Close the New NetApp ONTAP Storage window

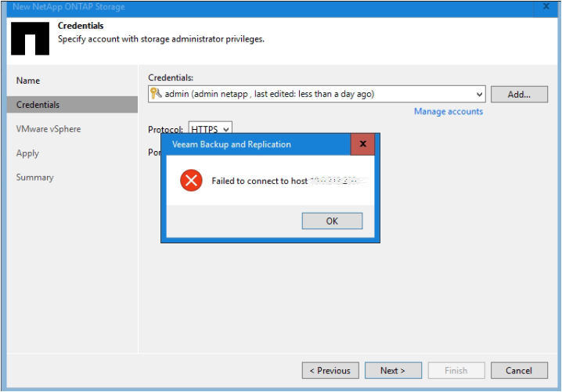546,6
